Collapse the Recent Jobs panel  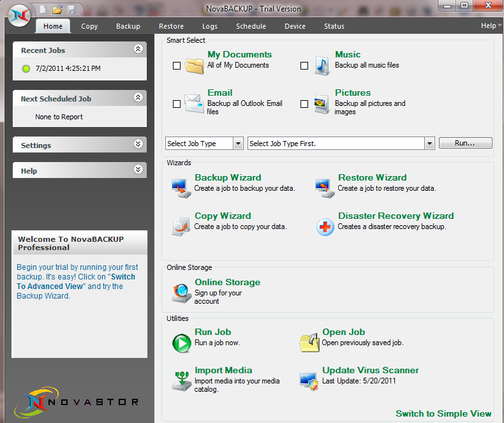pyautogui.click(x=138, y=49)
